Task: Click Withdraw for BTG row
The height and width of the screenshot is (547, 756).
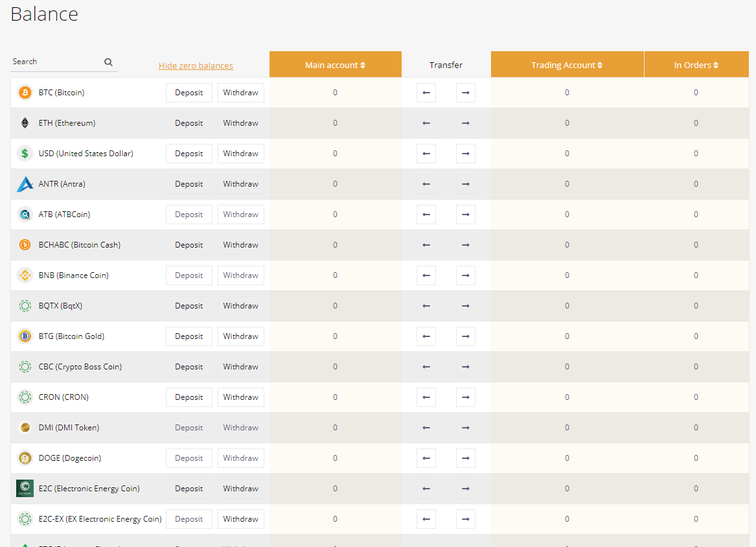Action: (x=240, y=336)
